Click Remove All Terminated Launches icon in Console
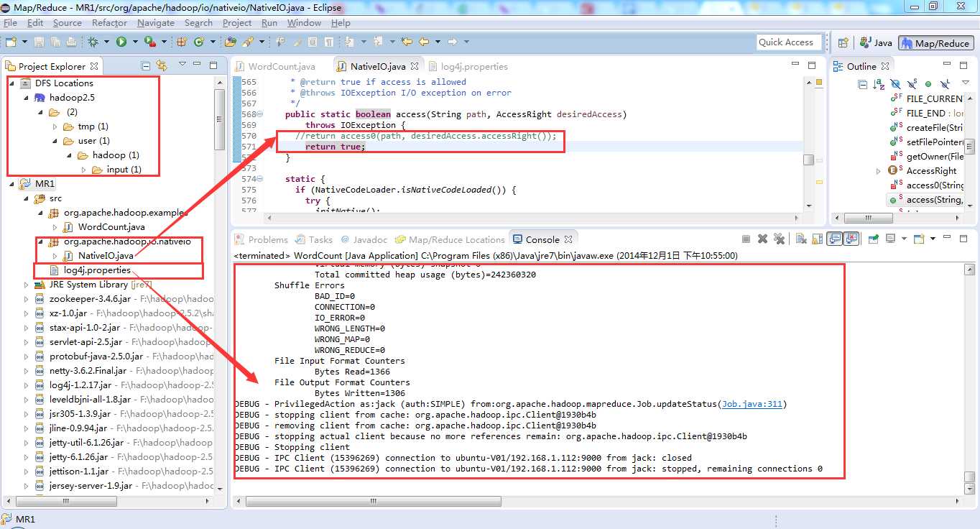 click(779, 239)
